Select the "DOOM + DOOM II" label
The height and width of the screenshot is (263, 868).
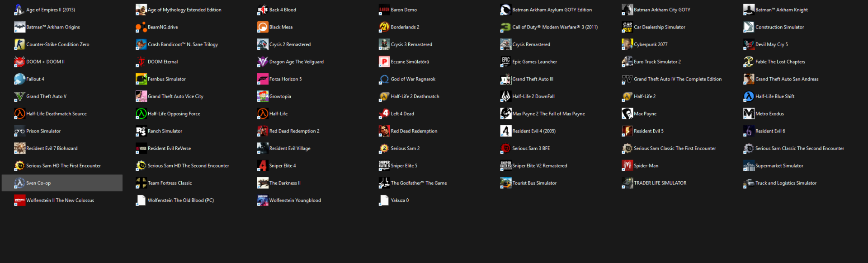pos(45,61)
